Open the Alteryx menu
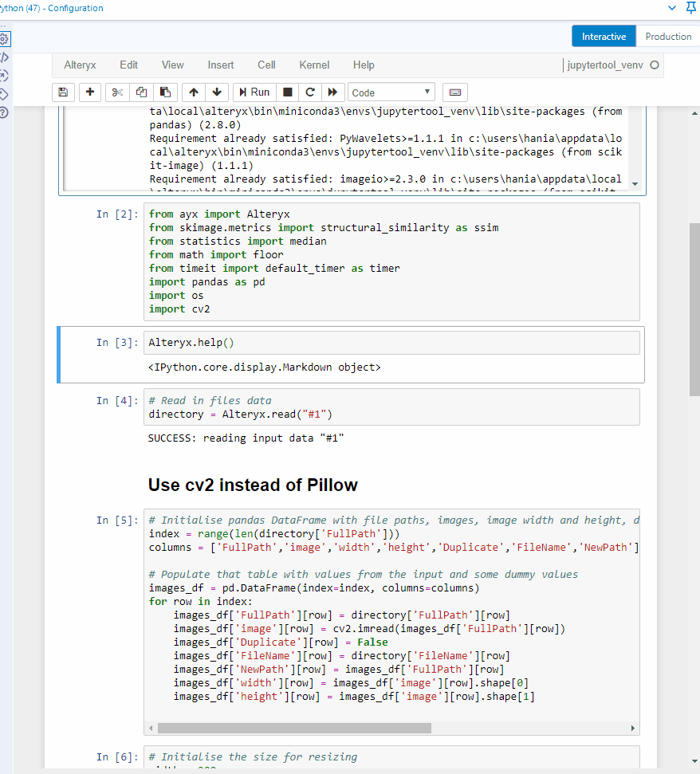The image size is (700, 774). tap(80, 65)
